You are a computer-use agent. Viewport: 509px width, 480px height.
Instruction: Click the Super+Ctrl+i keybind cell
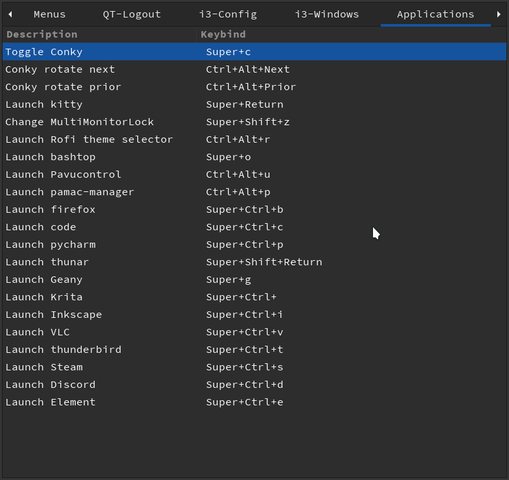(244, 314)
